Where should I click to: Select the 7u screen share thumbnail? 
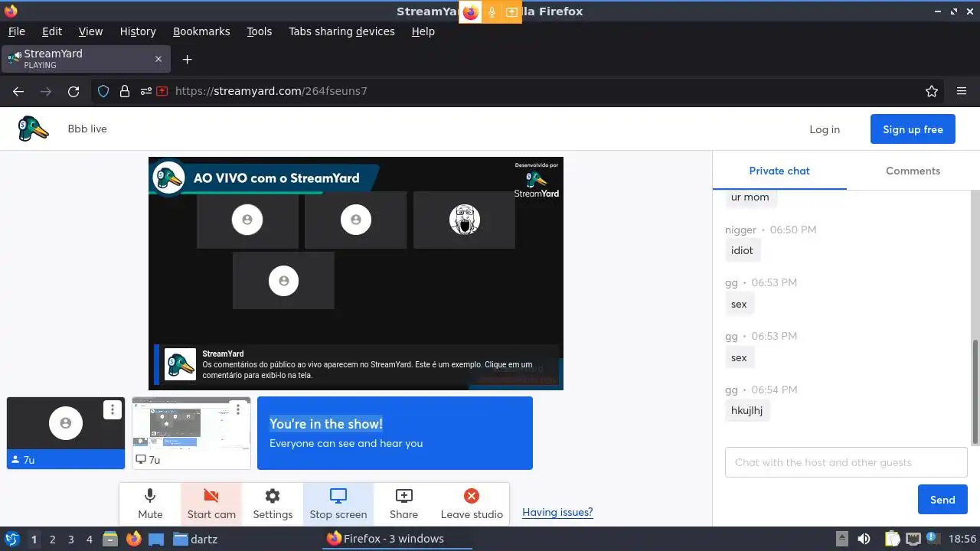(191, 432)
